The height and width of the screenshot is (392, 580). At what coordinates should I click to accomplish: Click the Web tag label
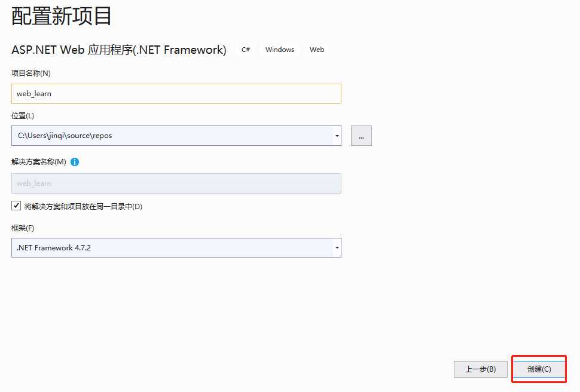317,50
